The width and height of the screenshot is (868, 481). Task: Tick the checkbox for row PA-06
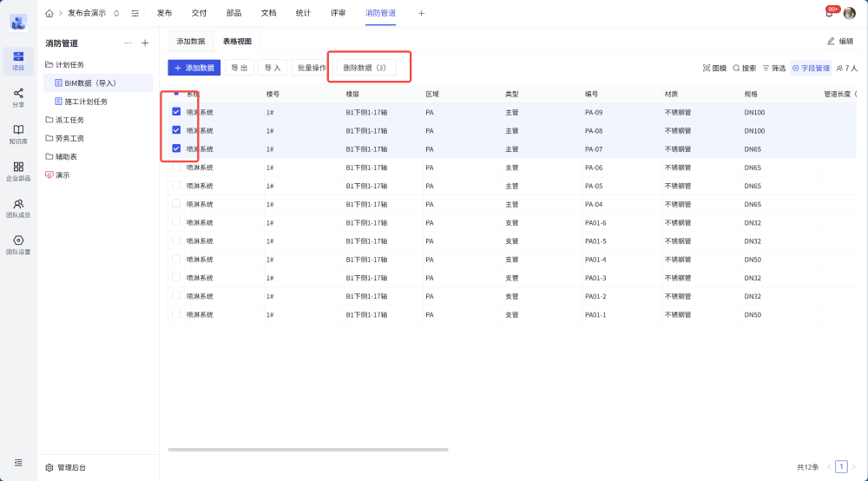coord(176,167)
